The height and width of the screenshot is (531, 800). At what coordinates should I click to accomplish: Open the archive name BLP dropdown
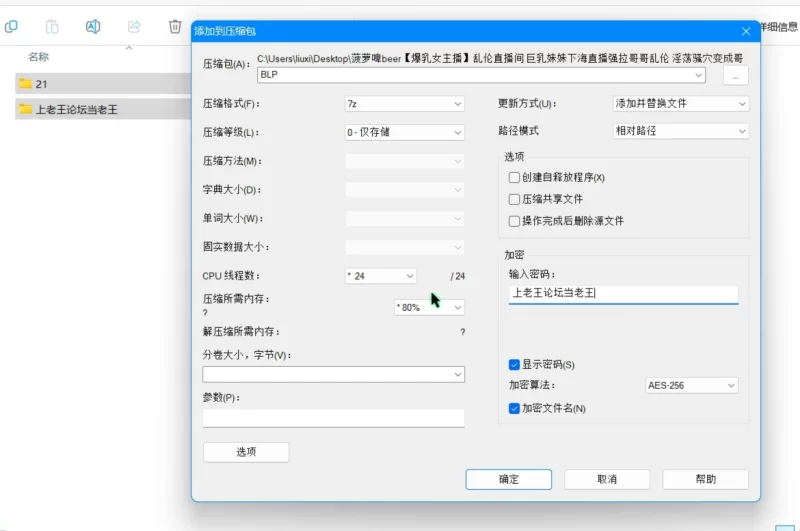(698, 75)
